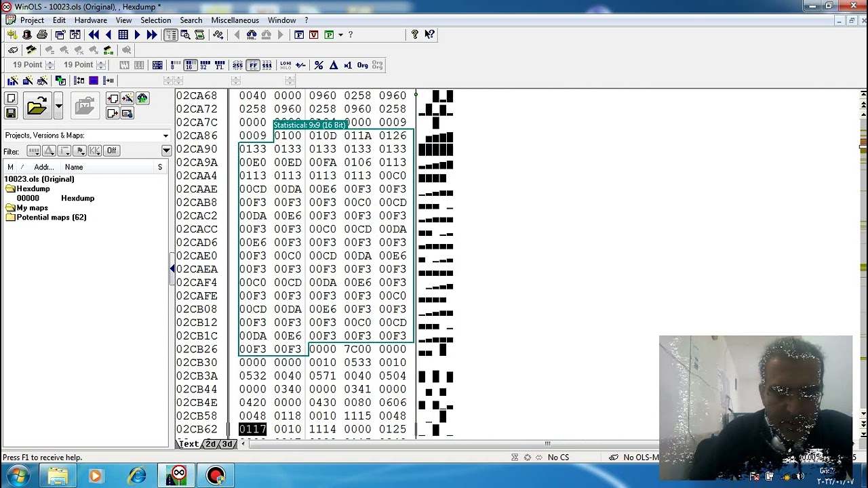Select 8 bit data width
The height and width of the screenshot is (488, 868).
[x=175, y=65]
